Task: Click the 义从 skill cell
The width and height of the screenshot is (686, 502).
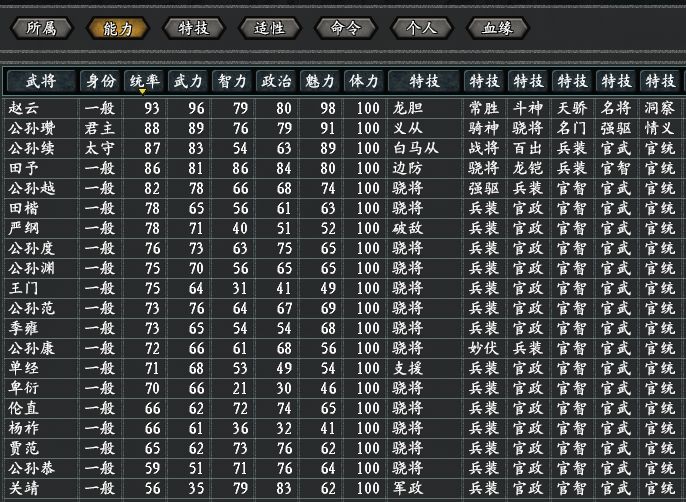Action: [x=408, y=128]
